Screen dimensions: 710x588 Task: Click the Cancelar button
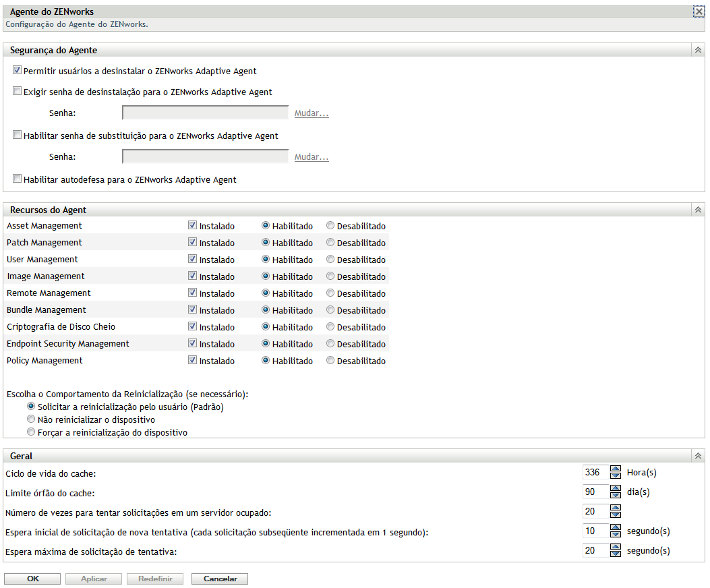pyautogui.click(x=220, y=579)
